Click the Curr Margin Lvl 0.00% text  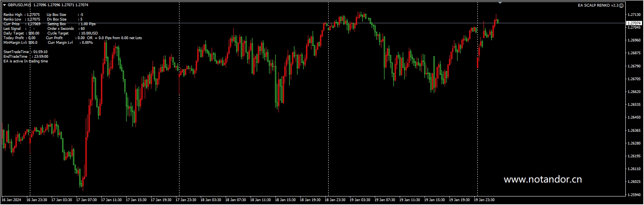click(70, 43)
